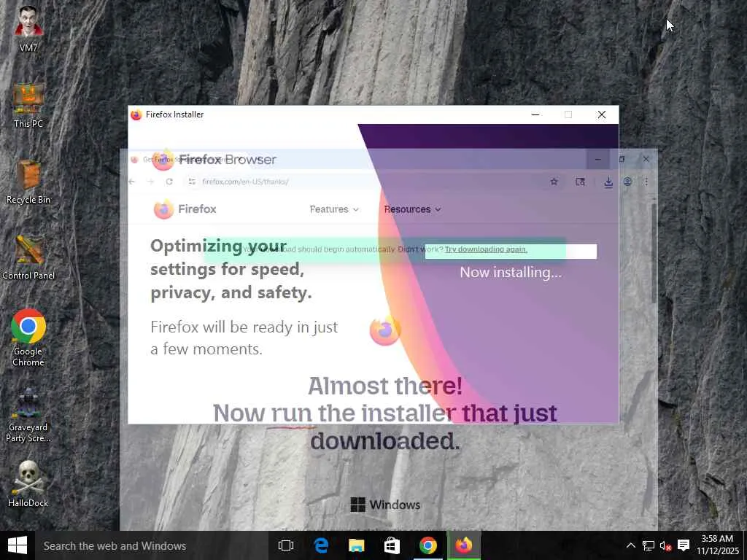This screenshot has width=747, height=560.
Task: Click the taskbar search box
Action: point(152,545)
